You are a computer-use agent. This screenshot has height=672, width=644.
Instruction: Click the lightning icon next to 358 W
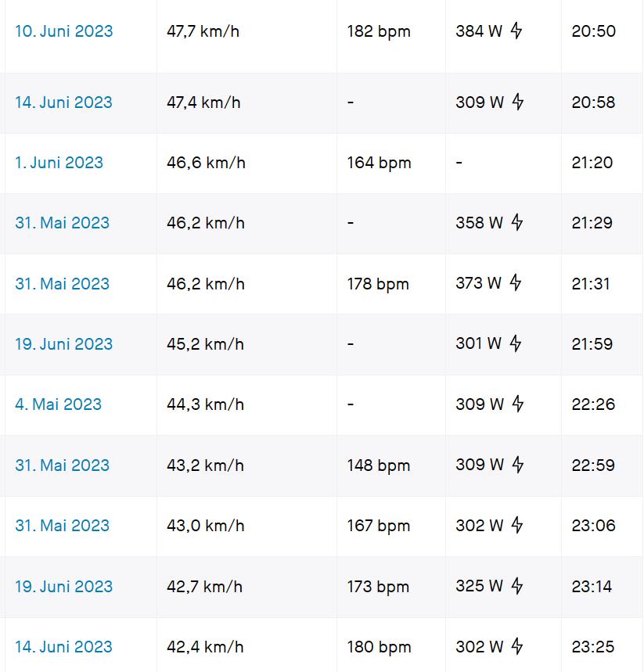516,223
